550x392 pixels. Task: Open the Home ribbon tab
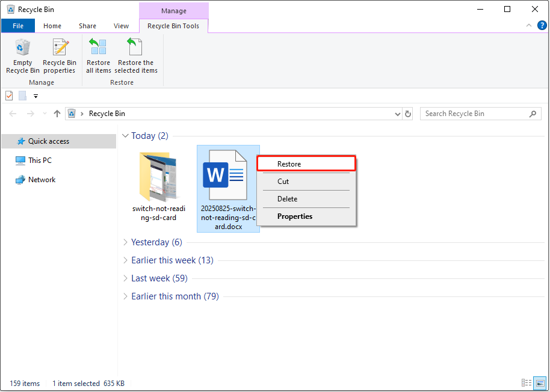click(52, 25)
